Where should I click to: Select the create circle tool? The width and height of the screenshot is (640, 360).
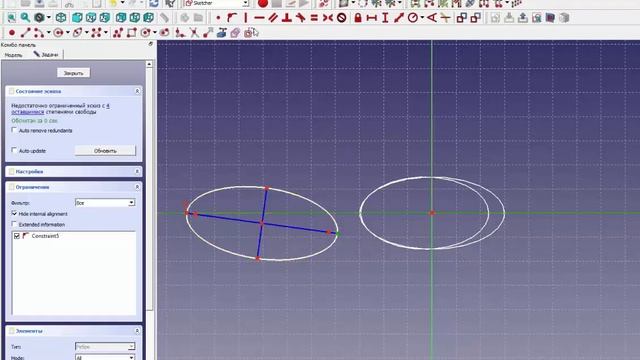(x=58, y=33)
